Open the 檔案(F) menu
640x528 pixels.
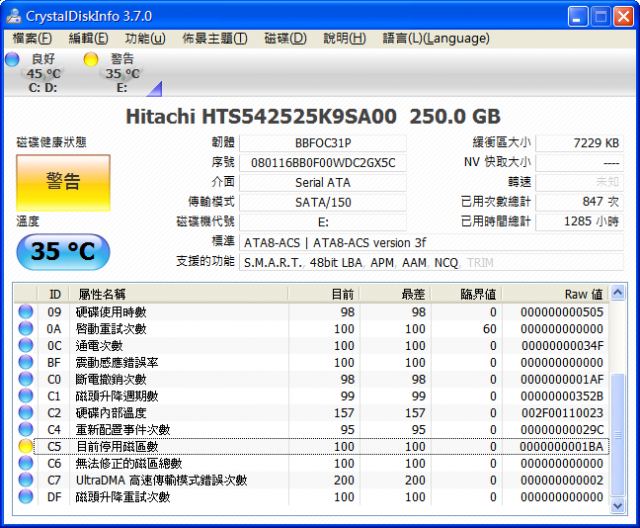32,38
